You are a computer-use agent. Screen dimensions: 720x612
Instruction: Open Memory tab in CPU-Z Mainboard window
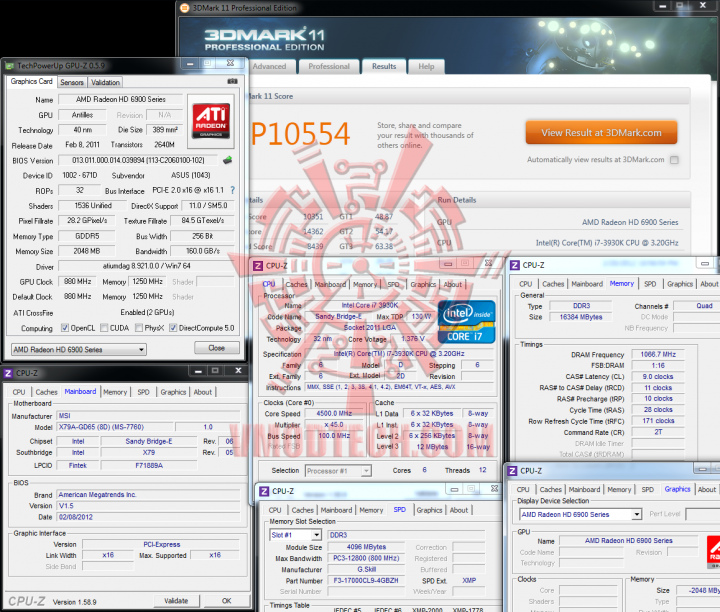115,392
